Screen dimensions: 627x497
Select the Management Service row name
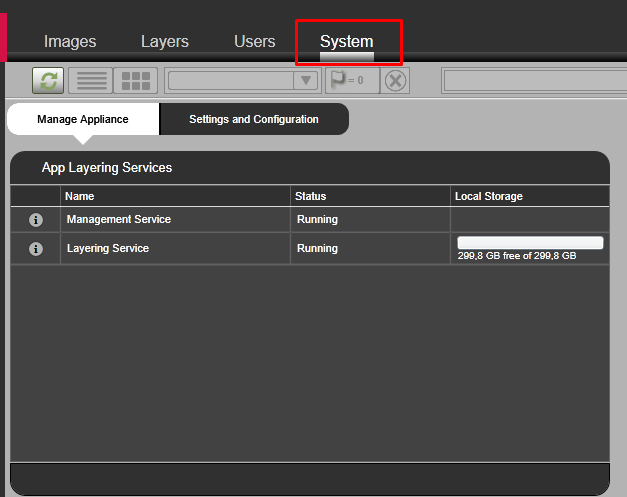pos(119,219)
